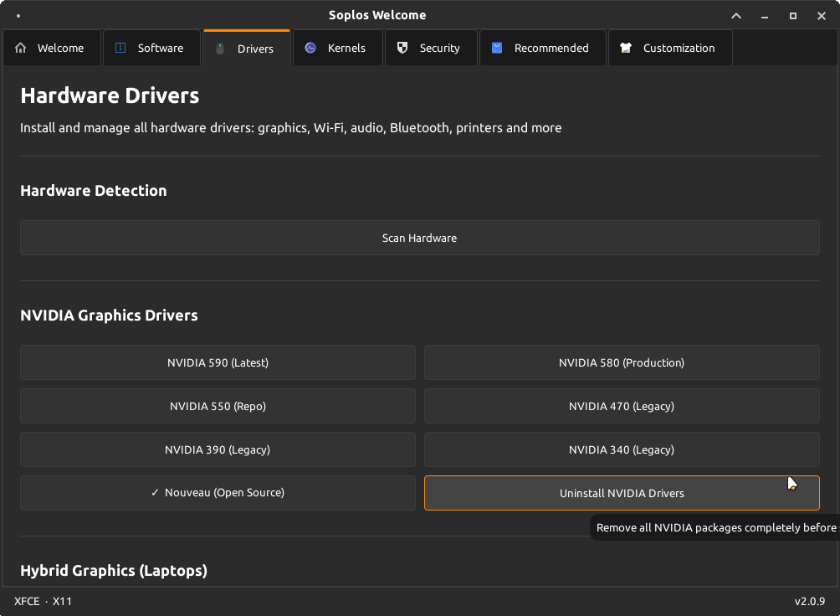Click the Kernels tab round icon

[310, 48]
